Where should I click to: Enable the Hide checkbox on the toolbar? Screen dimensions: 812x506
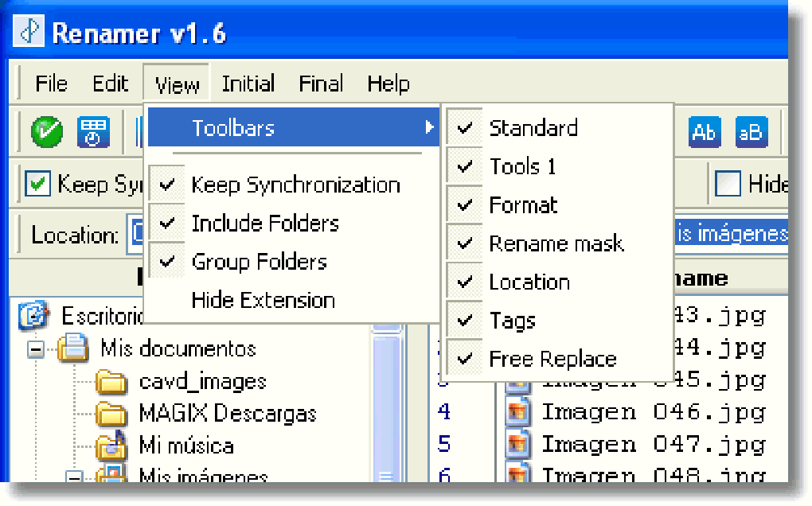point(728,184)
